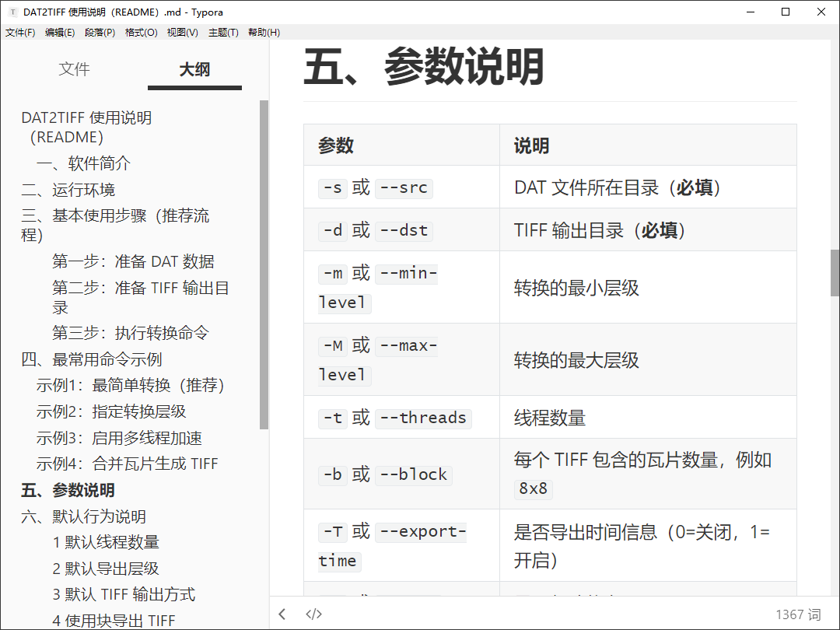Screen dimensions: 840x630
Task: Select 4 使用块导出 TIFF outline item
Action: [114, 621]
